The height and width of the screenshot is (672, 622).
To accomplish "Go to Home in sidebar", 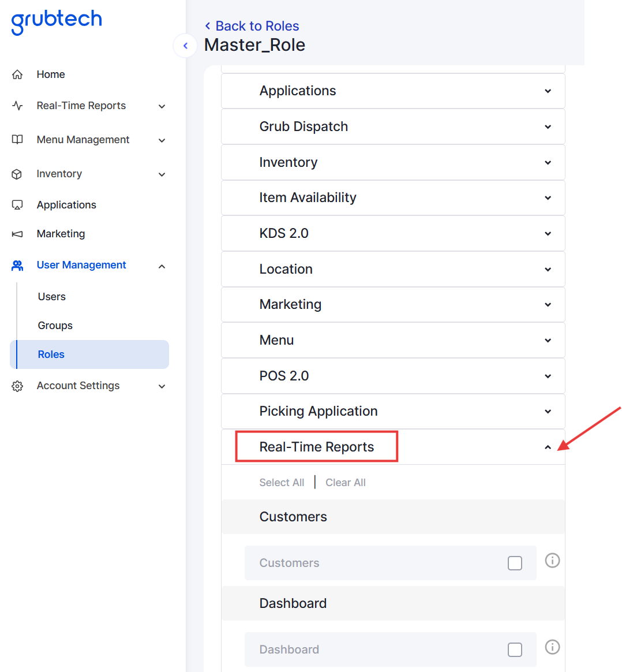I will (x=51, y=74).
